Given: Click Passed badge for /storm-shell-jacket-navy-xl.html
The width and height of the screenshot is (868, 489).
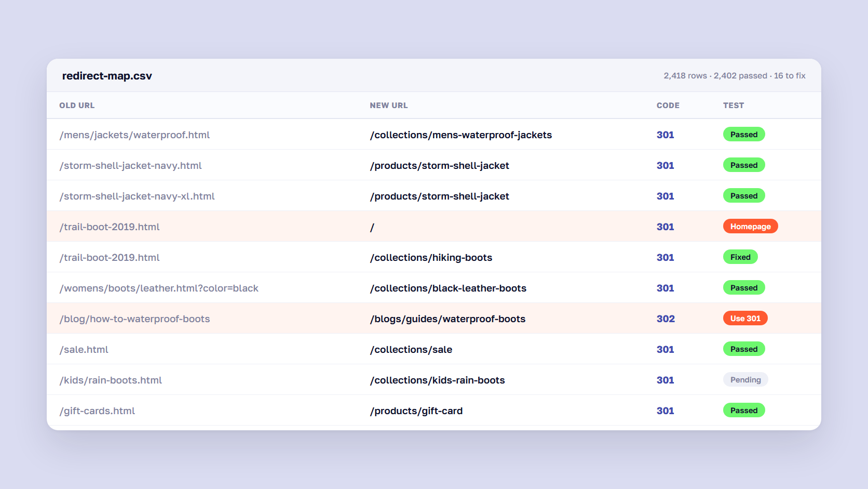Looking at the screenshot, I should point(744,196).
